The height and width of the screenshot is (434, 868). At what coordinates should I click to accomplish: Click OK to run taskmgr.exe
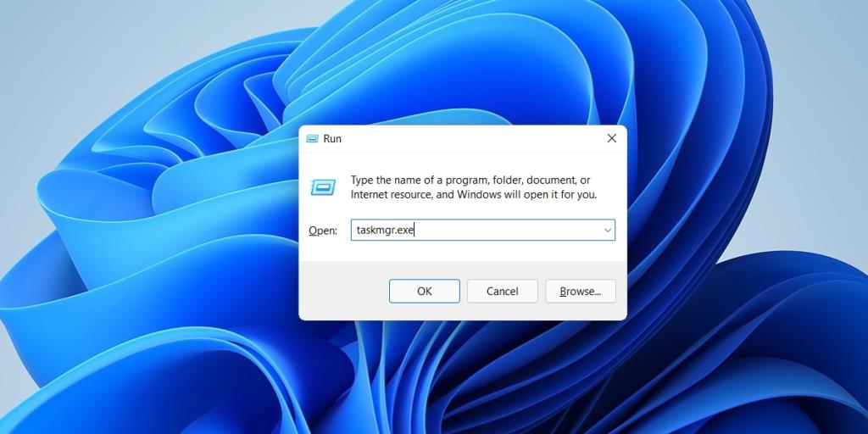[424, 292]
